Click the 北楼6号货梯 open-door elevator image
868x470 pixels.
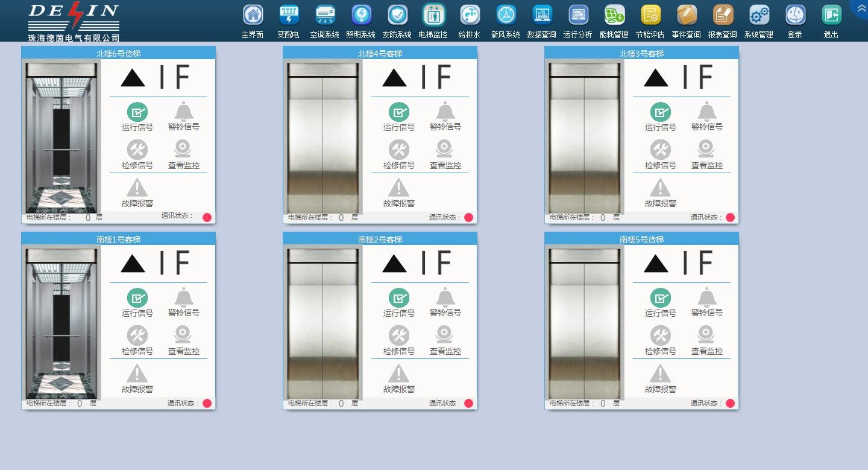[61, 138]
